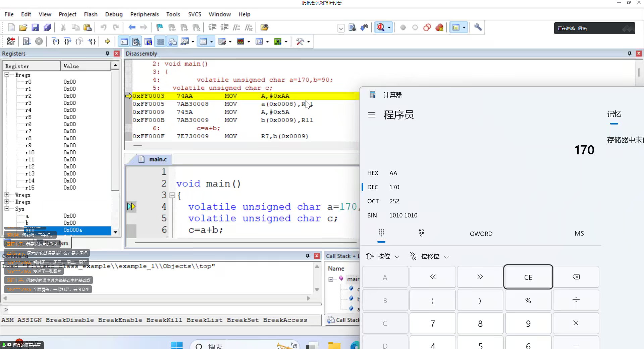Collapse the Bregs register group

[x=7, y=74]
